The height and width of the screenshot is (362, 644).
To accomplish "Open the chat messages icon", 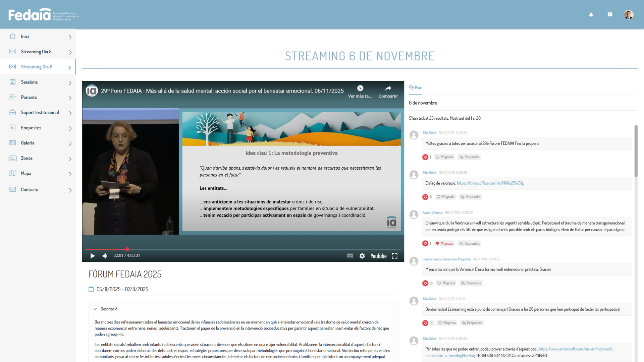I will click(610, 14).
